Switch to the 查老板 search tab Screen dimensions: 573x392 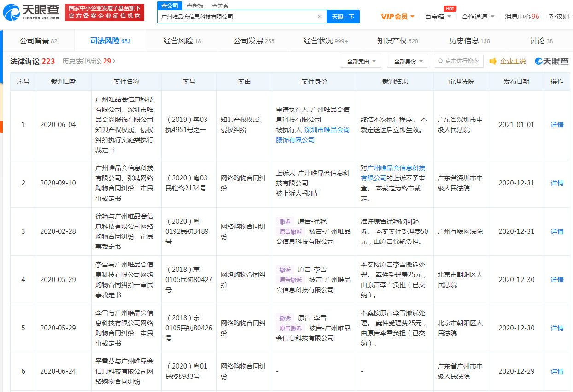click(195, 6)
